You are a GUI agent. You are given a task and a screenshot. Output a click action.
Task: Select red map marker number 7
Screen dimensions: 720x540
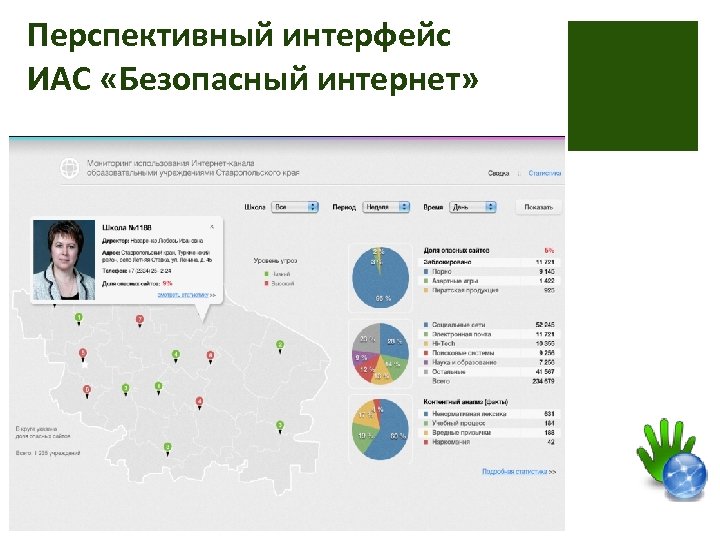click(x=140, y=321)
